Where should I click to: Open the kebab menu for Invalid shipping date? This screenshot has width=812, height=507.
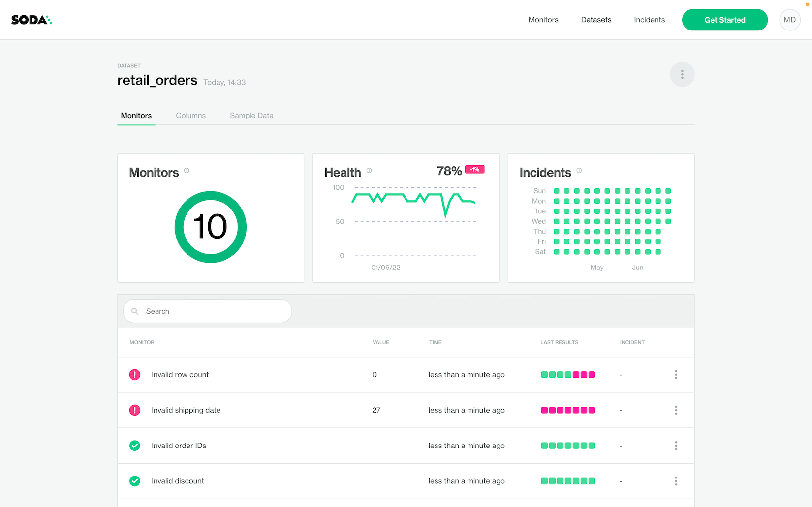coord(676,410)
